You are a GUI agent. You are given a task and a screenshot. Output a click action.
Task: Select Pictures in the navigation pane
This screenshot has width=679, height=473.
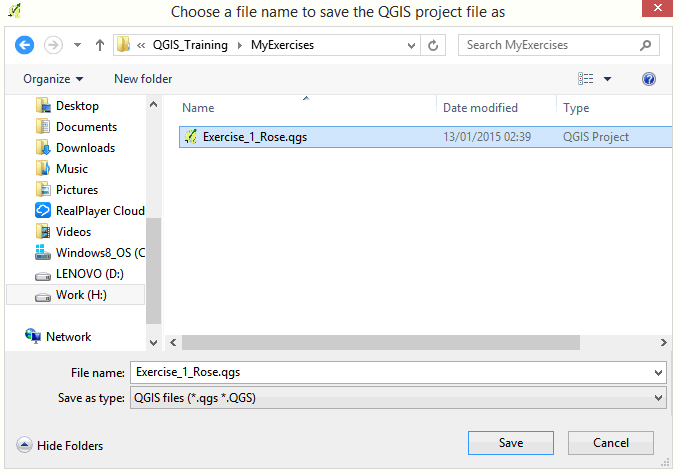click(77, 190)
